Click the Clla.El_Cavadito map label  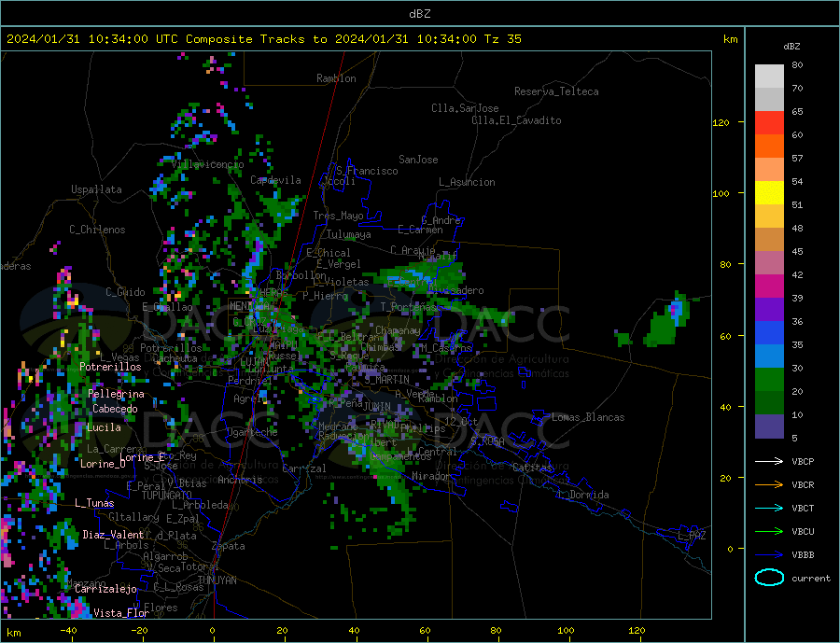pos(516,120)
